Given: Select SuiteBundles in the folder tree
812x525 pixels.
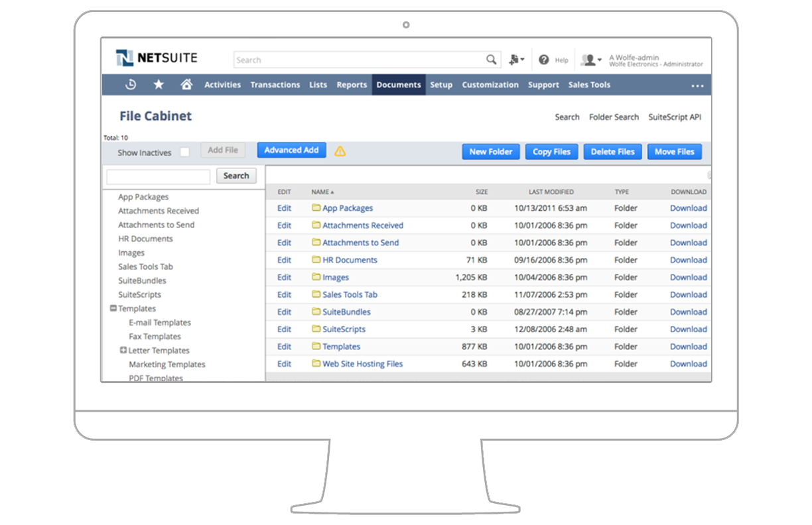Looking at the screenshot, I should pyautogui.click(x=142, y=280).
